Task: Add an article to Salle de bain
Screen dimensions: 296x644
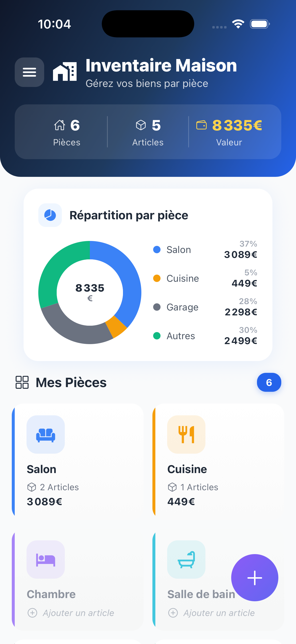Action: pos(212,613)
